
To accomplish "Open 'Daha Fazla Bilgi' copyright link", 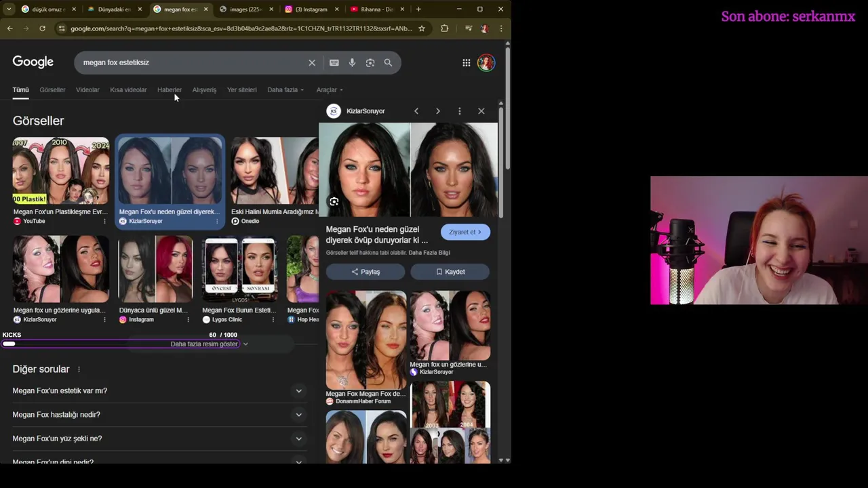I will pos(429,253).
